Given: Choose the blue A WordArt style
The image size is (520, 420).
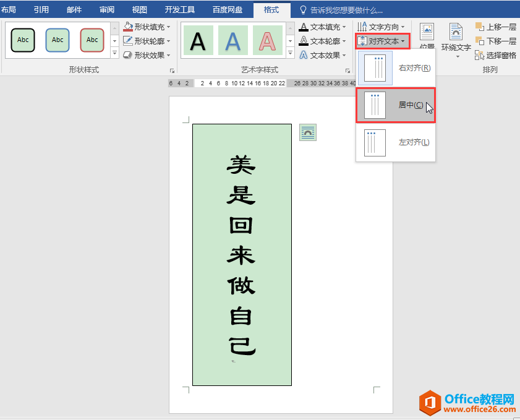Looking at the screenshot, I should pos(232,41).
